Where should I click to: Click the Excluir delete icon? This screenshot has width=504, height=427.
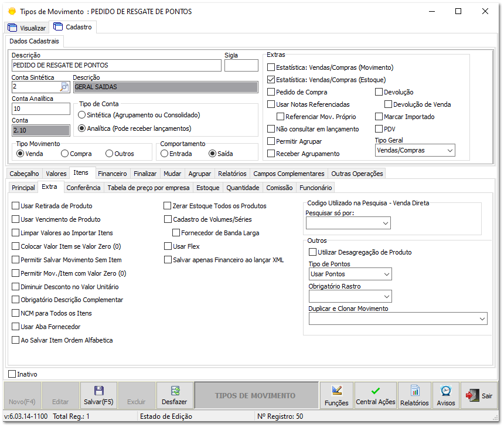coord(136,395)
